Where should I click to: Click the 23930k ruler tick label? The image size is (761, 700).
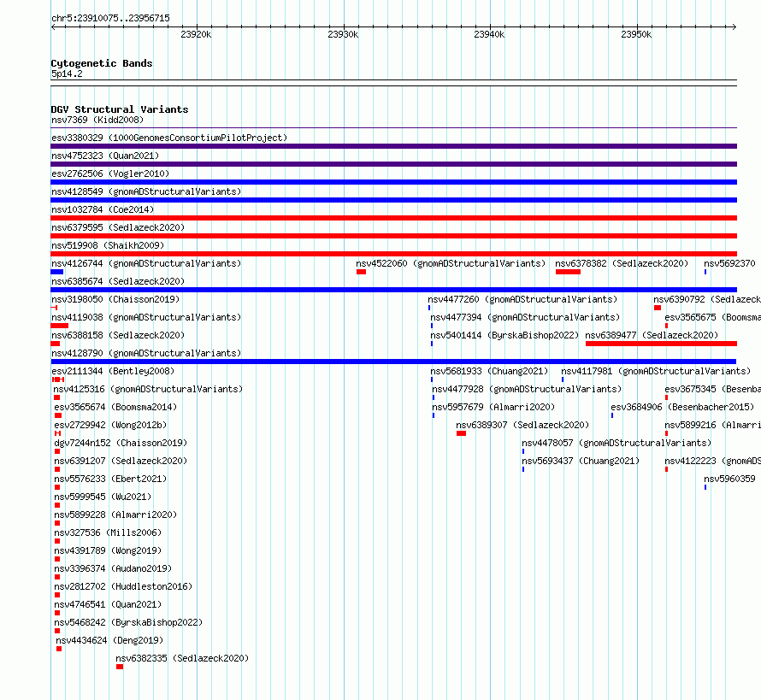[x=343, y=34]
